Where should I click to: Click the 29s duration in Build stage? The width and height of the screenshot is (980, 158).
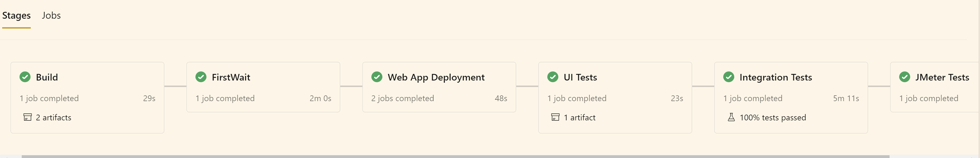point(149,98)
